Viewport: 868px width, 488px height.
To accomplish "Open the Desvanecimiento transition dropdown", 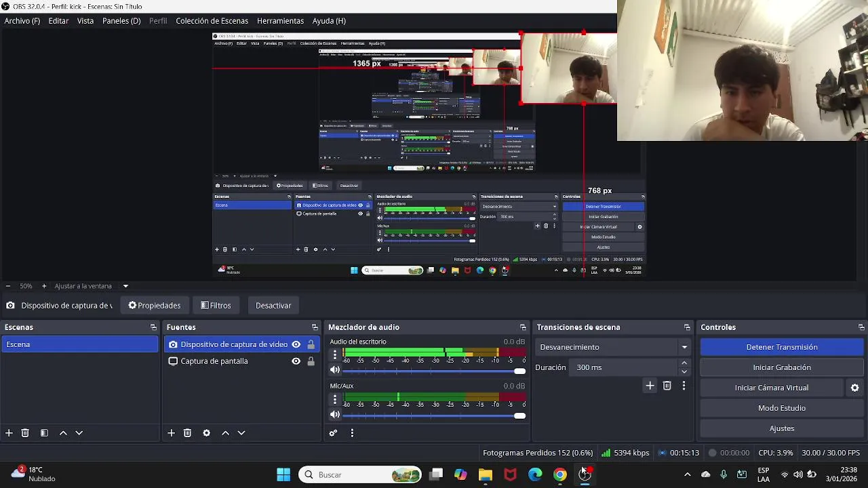I will (x=613, y=347).
